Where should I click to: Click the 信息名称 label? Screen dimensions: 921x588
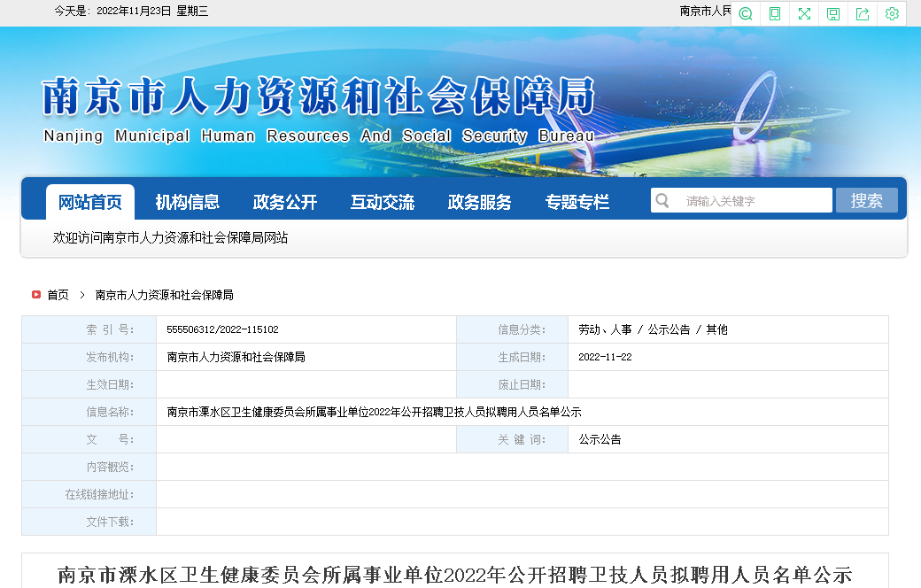(110, 412)
